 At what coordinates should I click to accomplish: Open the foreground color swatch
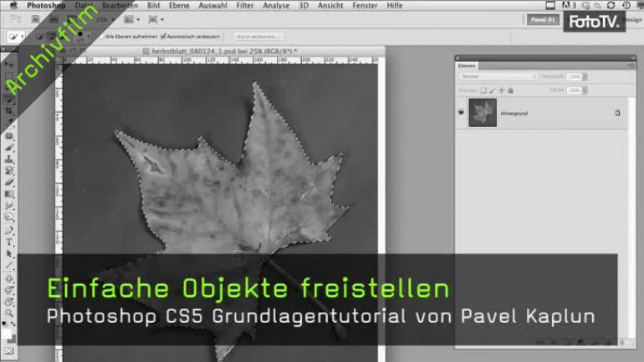click(6, 333)
